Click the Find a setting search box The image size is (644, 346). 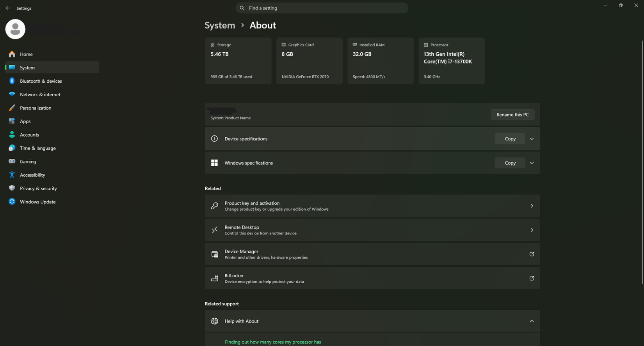click(322, 8)
